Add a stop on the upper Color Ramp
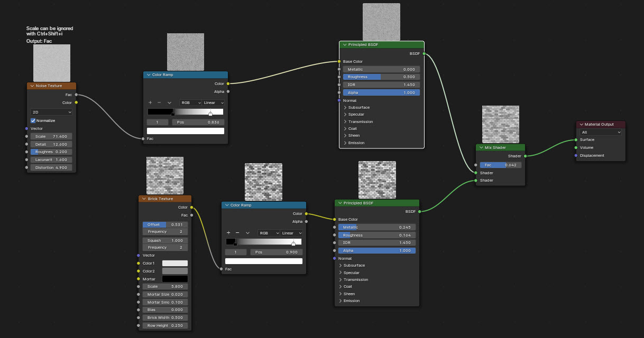 tap(150, 102)
